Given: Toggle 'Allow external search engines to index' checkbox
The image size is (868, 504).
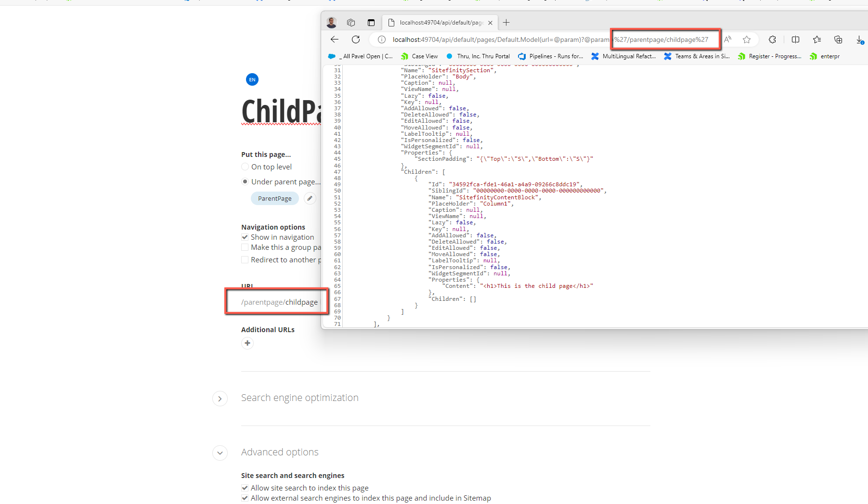Looking at the screenshot, I should (x=245, y=498).
